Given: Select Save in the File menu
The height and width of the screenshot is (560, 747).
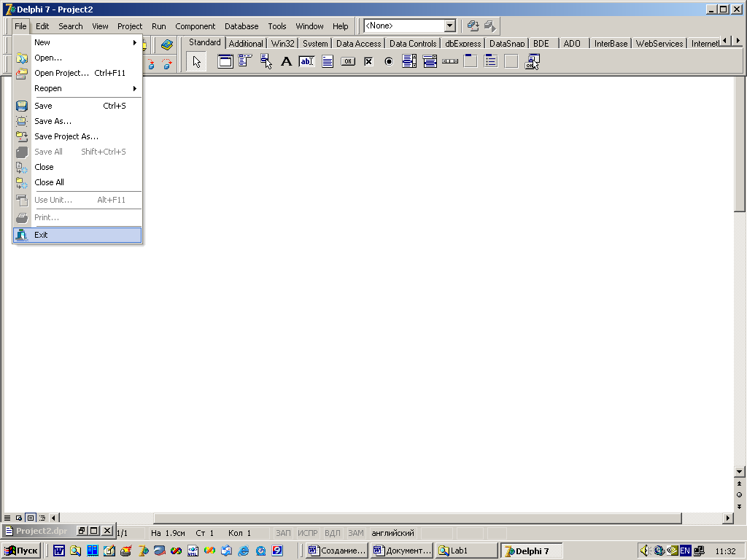Looking at the screenshot, I should tap(77, 106).
